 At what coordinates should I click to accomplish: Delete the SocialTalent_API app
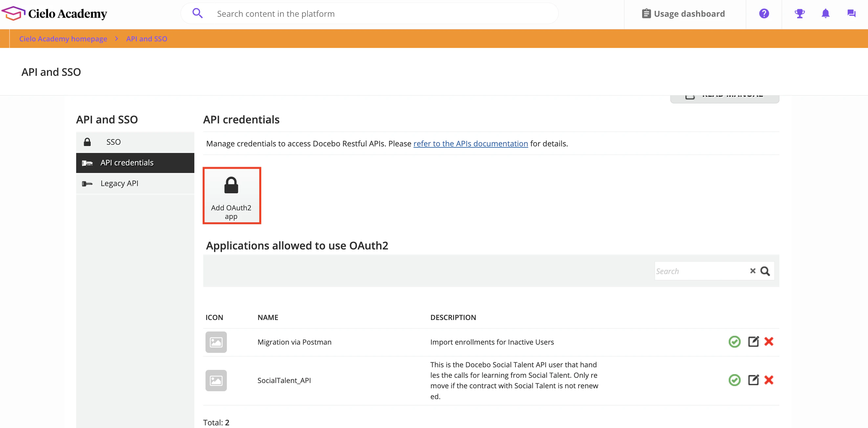coord(769,380)
